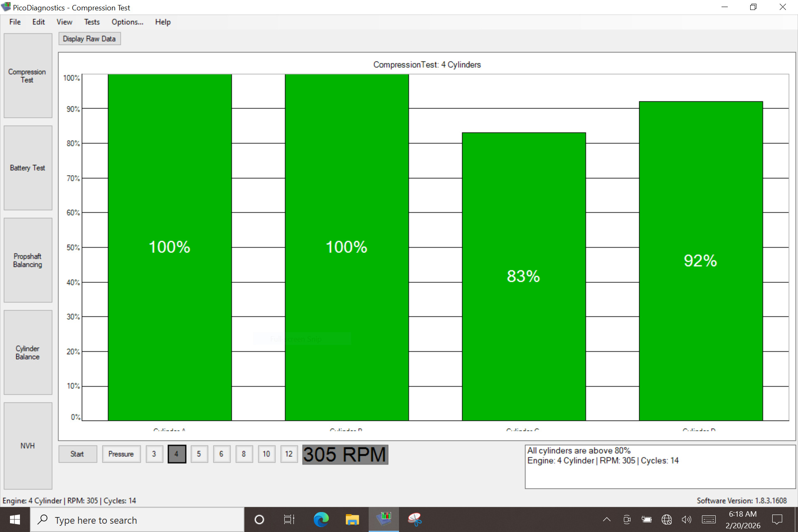Open the Options... menu

(127, 22)
